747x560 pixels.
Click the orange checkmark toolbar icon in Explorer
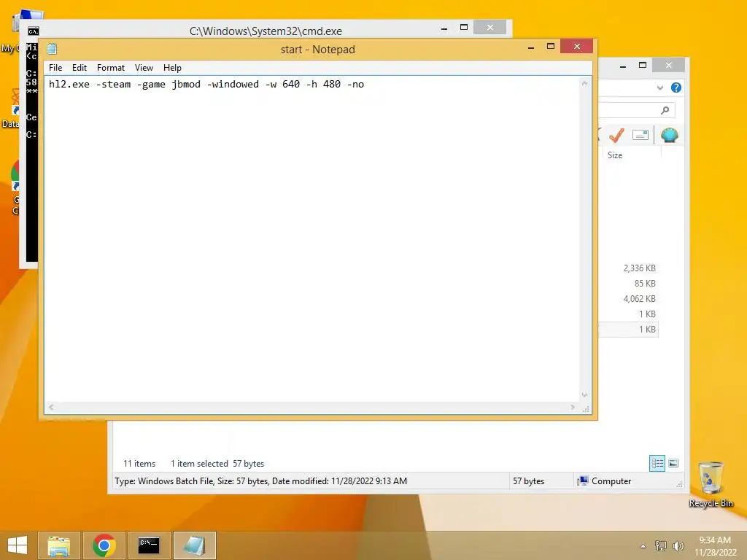point(616,135)
